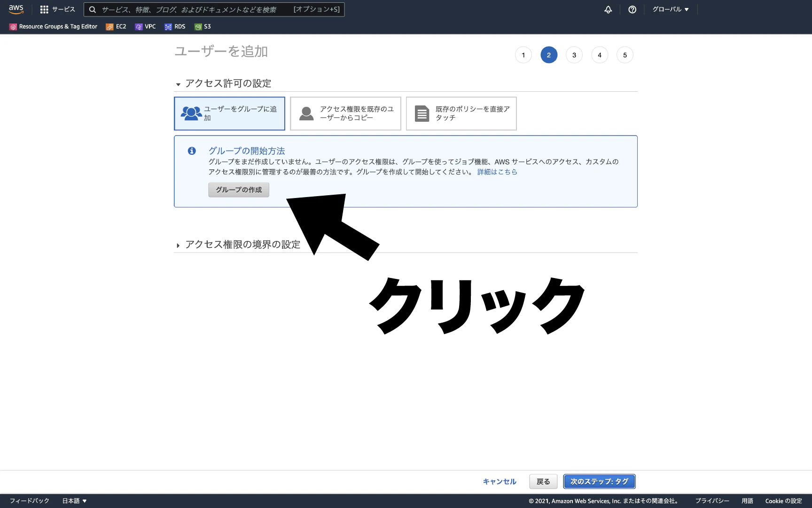Go to wizard step 2
Viewport: 812px width, 508px height.
click(x=549, y=55)
